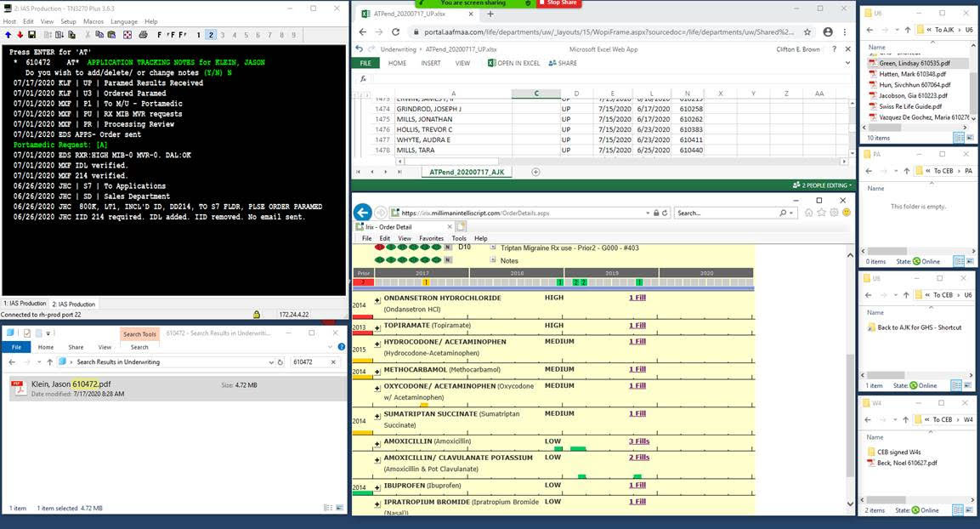The image size is (980, 529).
Task: Add a new sheet with the plus icon
Action: click(x=535, y=172)
